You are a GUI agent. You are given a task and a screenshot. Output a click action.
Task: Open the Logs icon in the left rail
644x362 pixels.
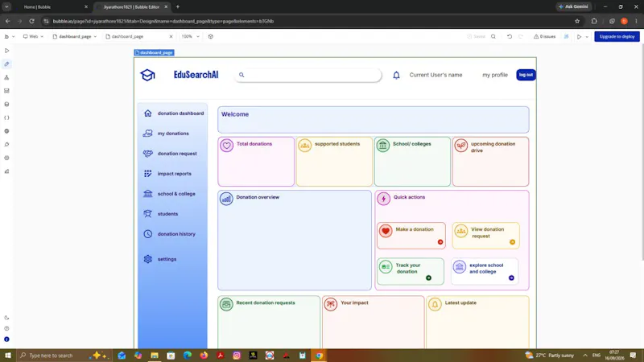pos(6,171)
